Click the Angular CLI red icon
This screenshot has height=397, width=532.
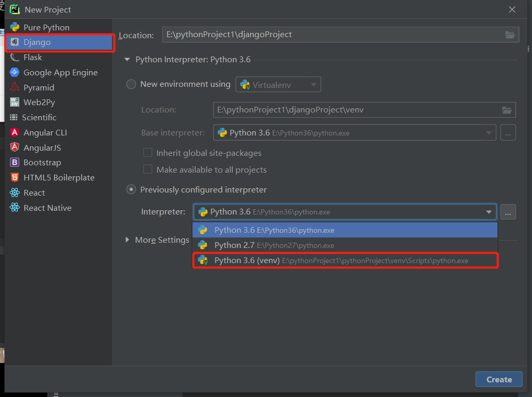click(15, 132)
